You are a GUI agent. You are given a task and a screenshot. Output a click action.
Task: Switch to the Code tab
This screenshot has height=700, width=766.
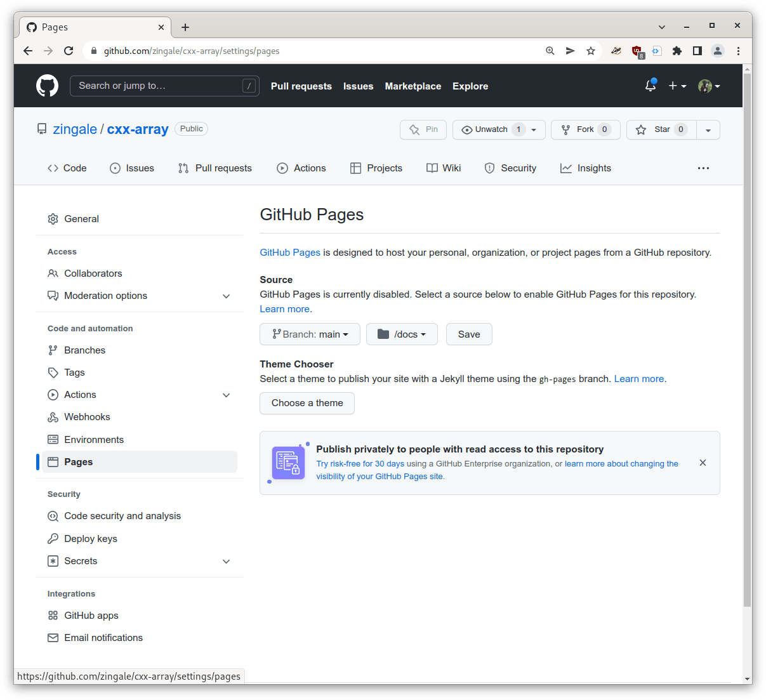[67, 168]
